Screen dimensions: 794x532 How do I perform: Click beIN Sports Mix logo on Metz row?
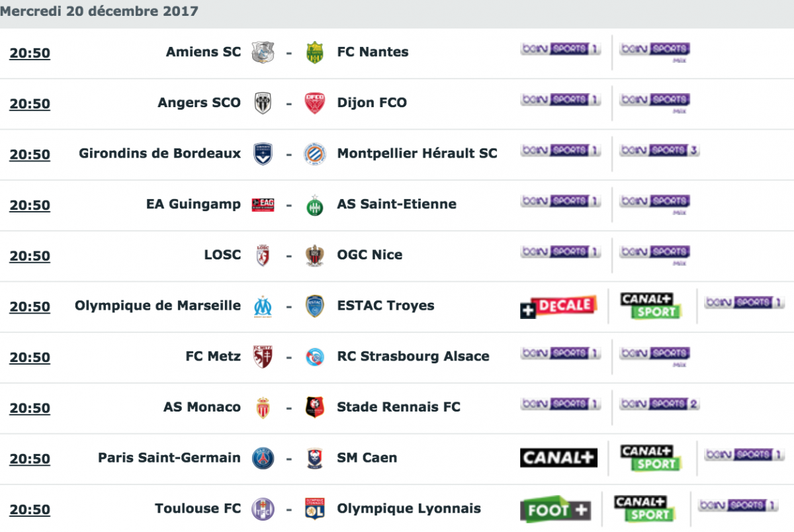[x=655, y=356]
